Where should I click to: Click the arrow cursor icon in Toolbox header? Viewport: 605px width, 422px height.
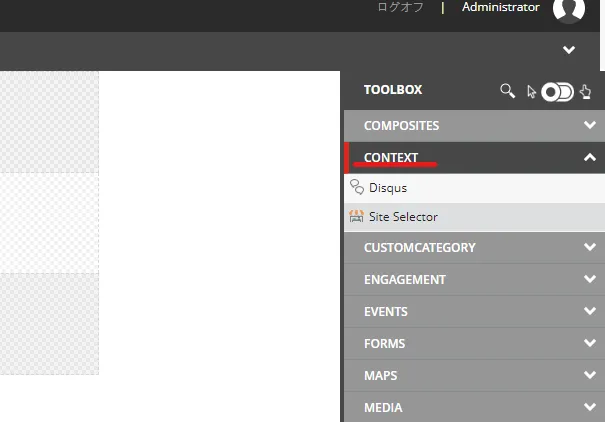pos(531,92)
